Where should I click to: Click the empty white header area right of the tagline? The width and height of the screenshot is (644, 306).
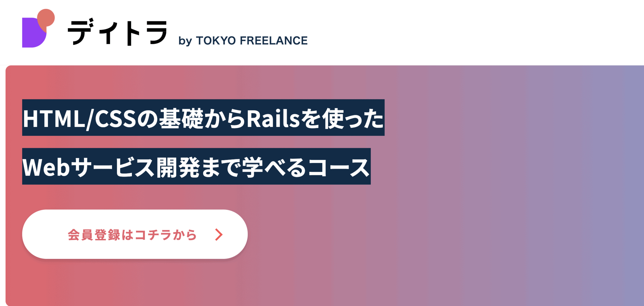[472, 31]
